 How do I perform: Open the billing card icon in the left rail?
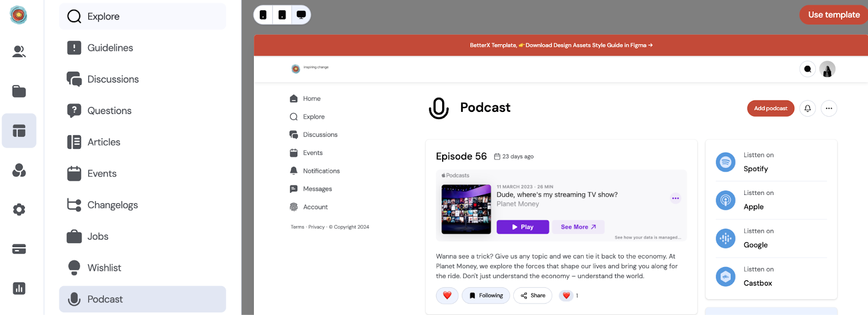(19, 249)
